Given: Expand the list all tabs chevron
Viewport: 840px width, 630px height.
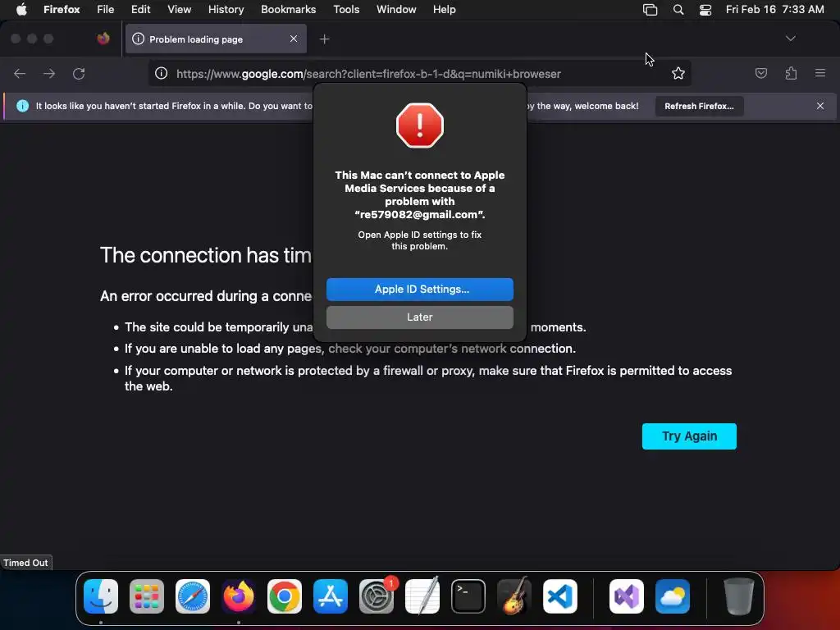Looking at the screenshot, I should 790,39.
